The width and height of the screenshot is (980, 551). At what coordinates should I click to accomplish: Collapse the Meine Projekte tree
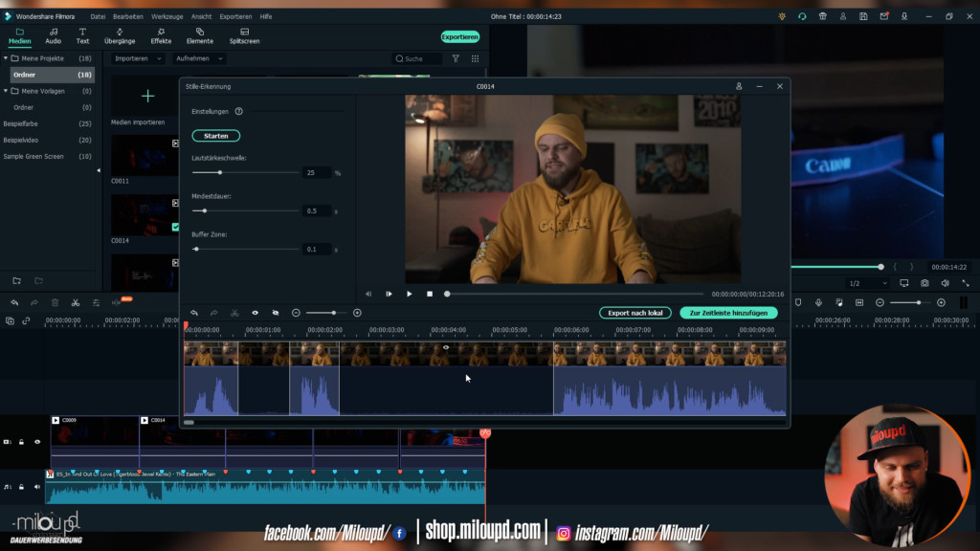click(6, 58)
